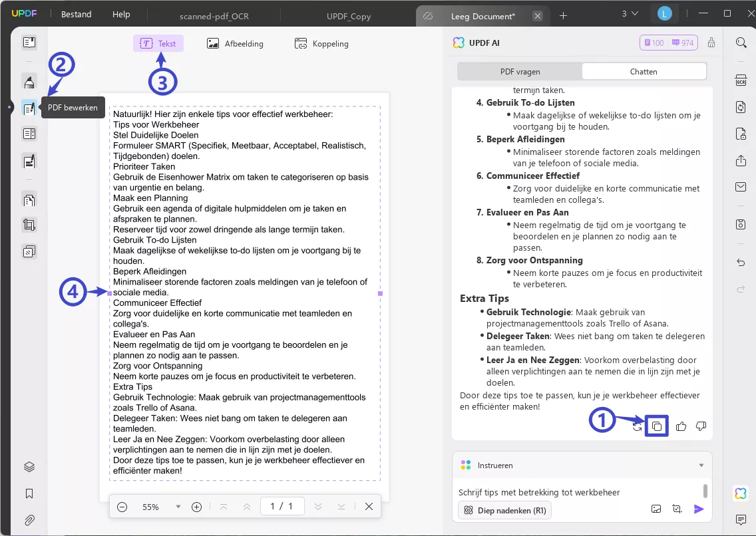Open the Layers panel icon
Screen dimensions: 756x536
[x=29, y=467]
